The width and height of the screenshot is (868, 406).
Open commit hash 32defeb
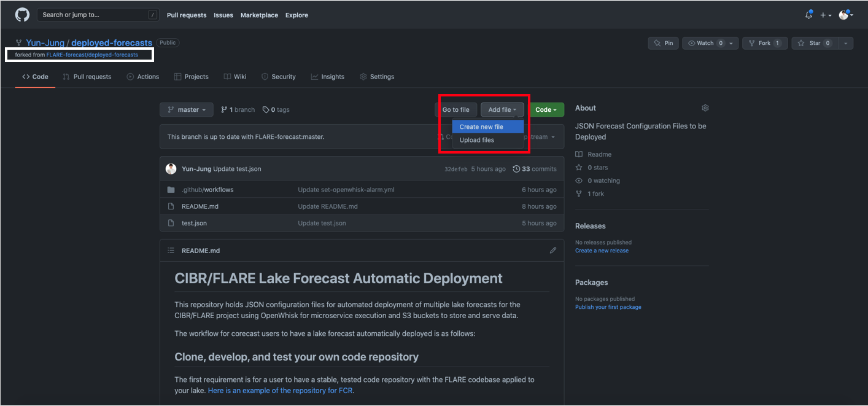pos(456,169)
